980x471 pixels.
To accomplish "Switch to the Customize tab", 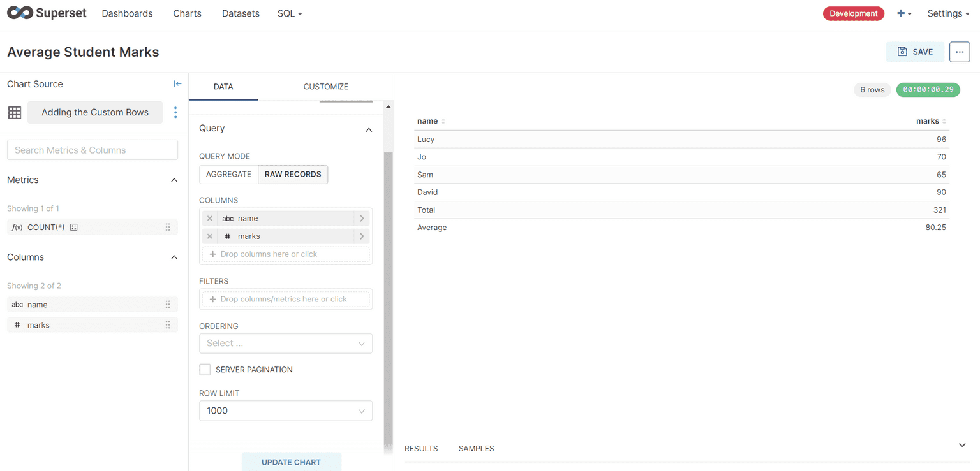I will pos(325,87).
